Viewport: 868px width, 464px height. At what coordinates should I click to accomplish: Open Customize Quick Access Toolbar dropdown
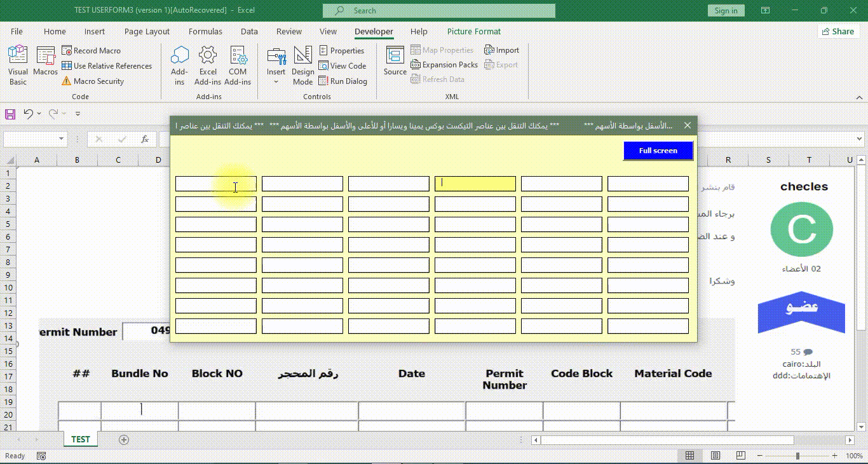78,114
